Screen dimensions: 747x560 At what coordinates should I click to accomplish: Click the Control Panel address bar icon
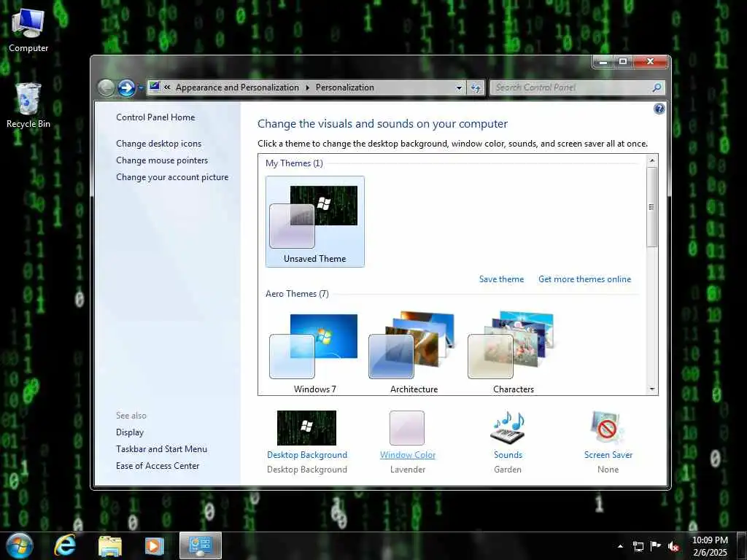click(x=155, y=87)
